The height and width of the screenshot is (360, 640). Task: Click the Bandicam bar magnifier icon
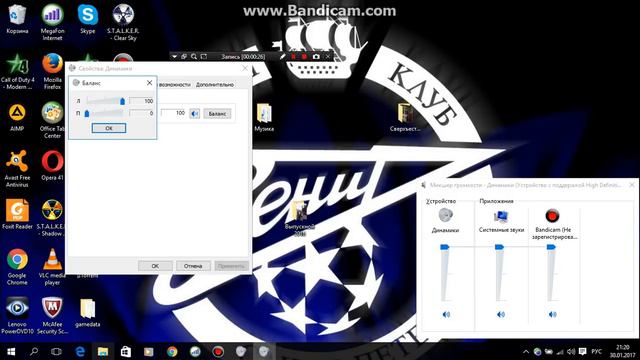coord(194,57)
